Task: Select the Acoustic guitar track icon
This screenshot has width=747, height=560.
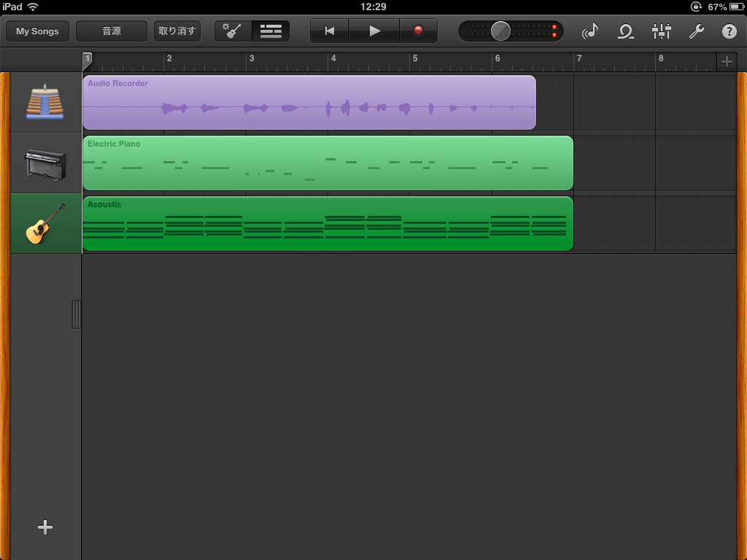Action: (x=45, y=223)
